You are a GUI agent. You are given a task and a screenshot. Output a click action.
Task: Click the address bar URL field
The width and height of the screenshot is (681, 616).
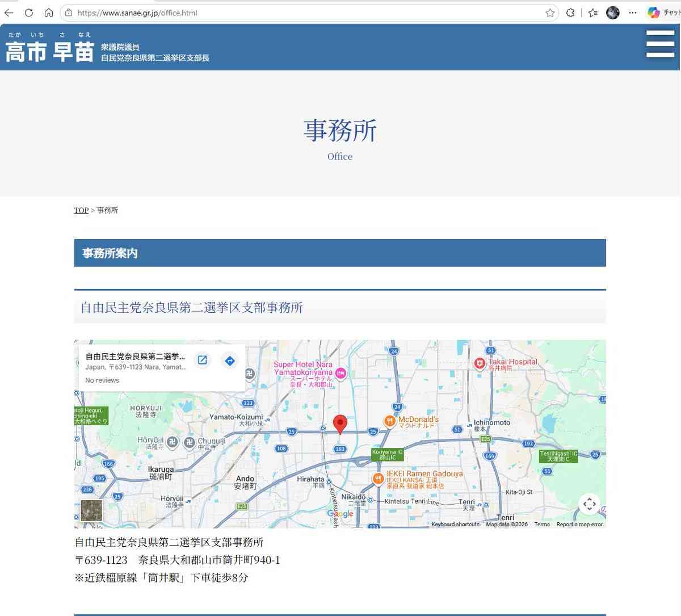[x=310, y=12]
